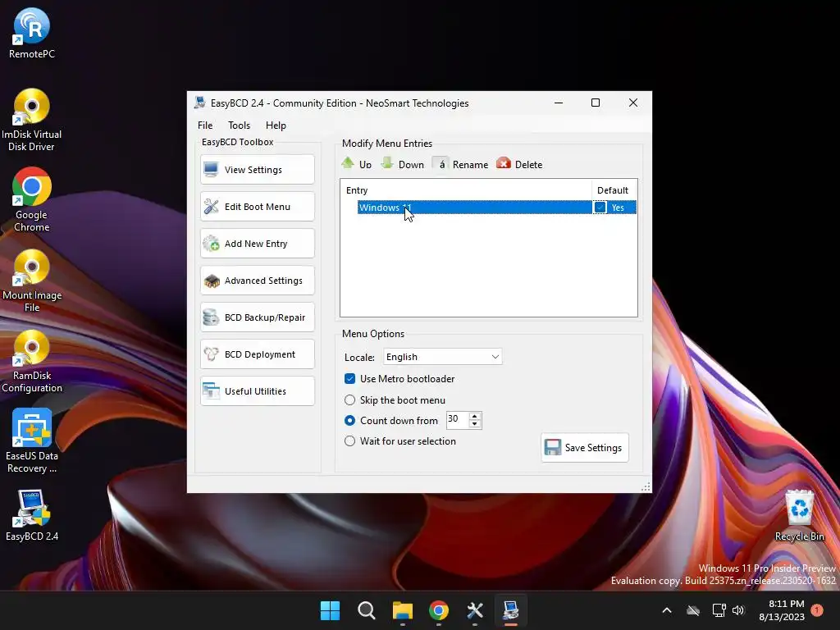Show hidden tray icons chevron
This screenshot has width=840, height=630.
click(x=667, y=610)
